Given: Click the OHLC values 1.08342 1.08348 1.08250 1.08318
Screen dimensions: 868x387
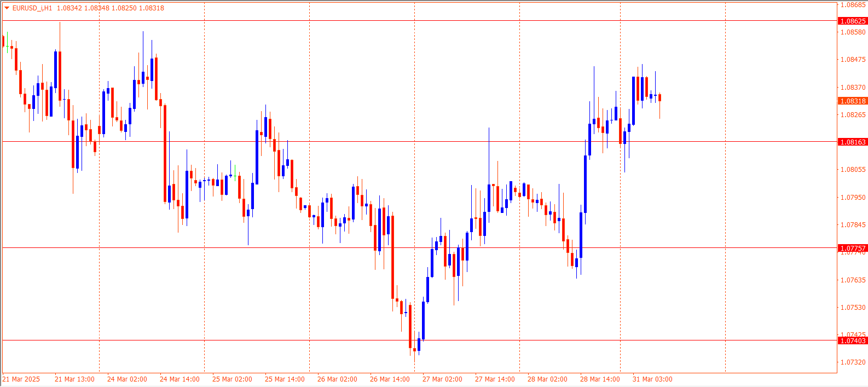Looking at the screenshot, I should tap(111, 8).
